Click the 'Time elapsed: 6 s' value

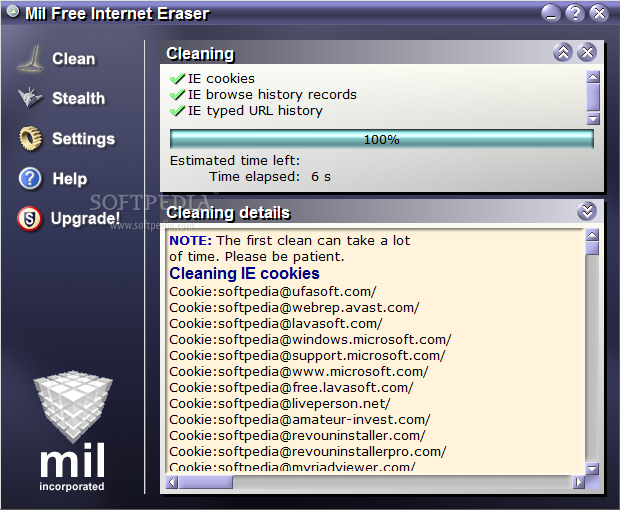coord(270,176)
